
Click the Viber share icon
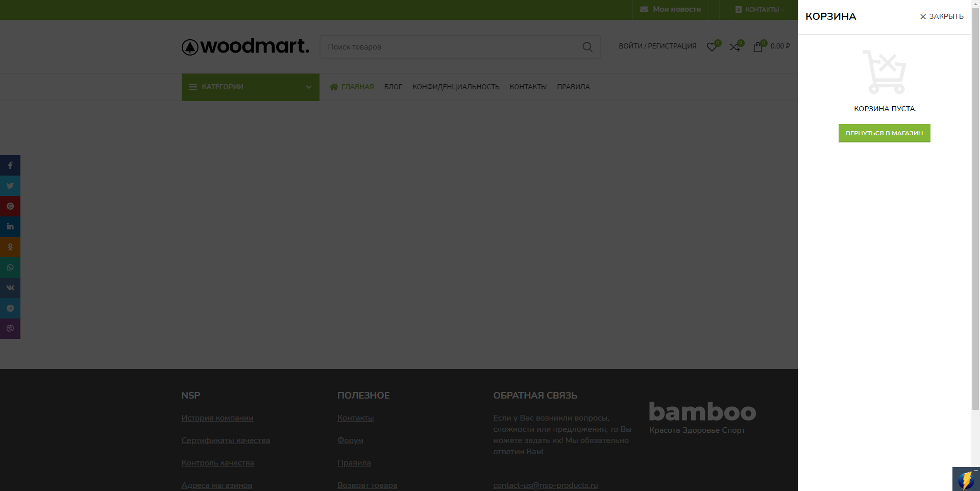point(10,329)
